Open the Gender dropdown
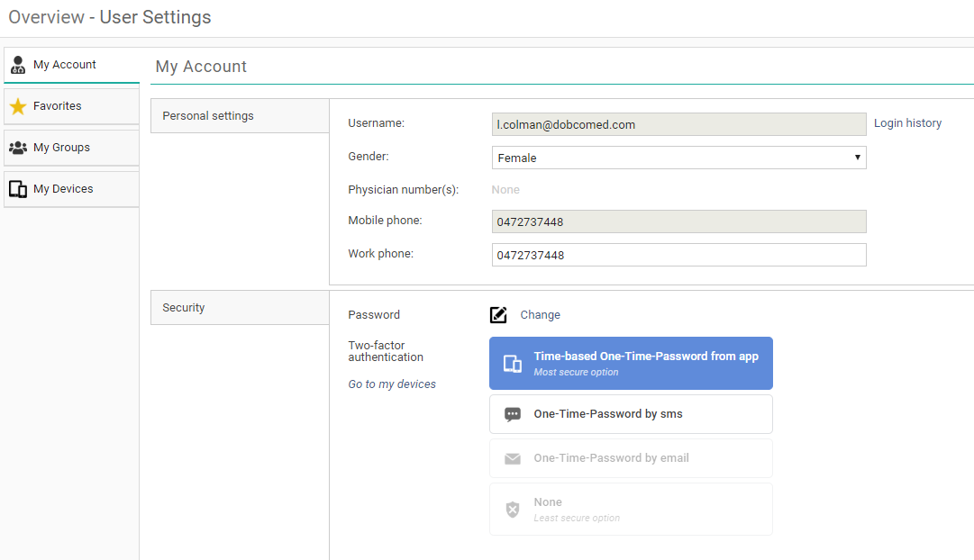 [679, 158]
